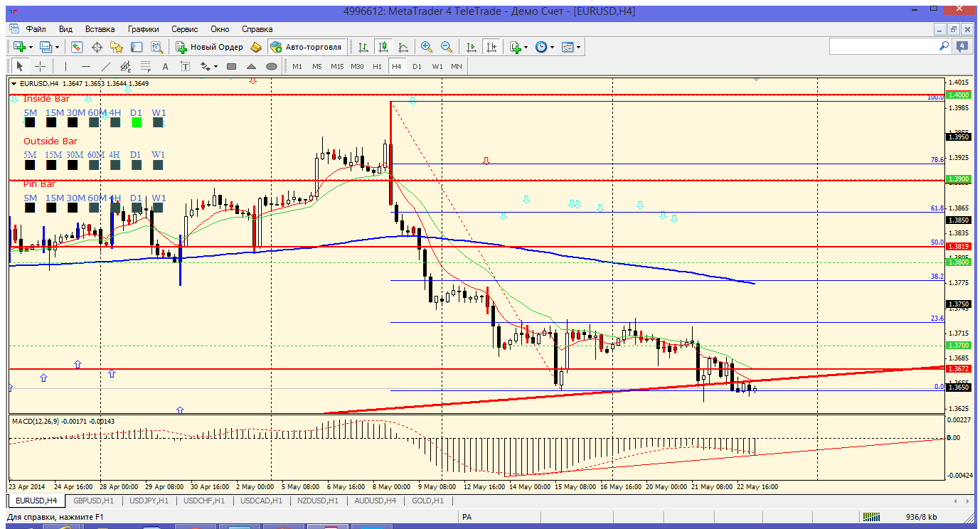The image size is (980, 529).
Task: Select the text label tool
Action: [186, 66]
